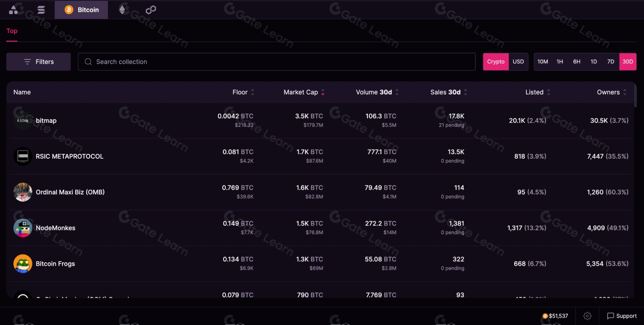Set time range to 7D
The image size is (644, 325).
click(610, 62)
